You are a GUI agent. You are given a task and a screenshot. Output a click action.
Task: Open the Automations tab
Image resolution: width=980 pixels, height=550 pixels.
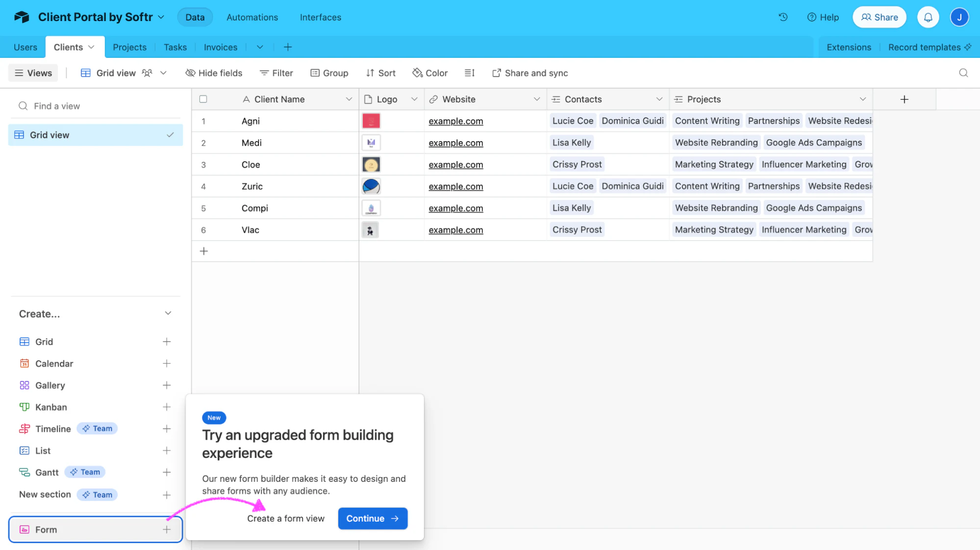pos(252,17)
